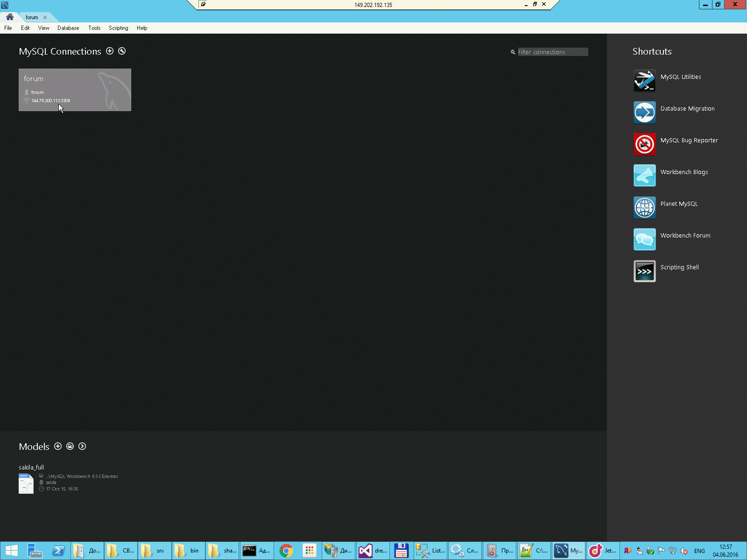Click the MySQL Bug Reporter label
This screenshot has height=560, width=747.
click(x=689, y=140)
